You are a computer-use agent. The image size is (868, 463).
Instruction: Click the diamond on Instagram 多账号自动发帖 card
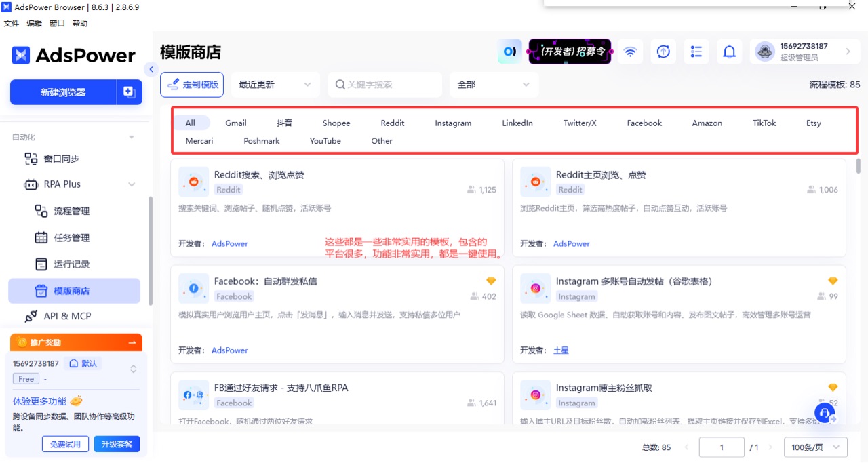click(833, 281)
